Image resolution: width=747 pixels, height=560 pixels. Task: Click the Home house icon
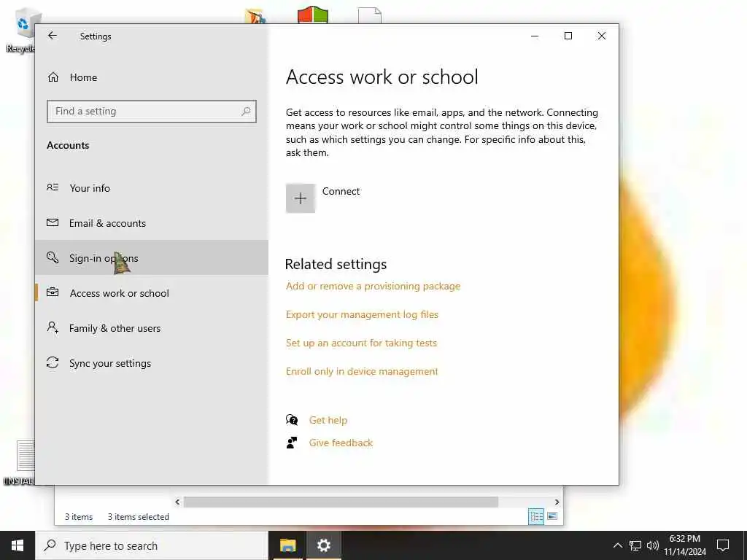[53, 77]
